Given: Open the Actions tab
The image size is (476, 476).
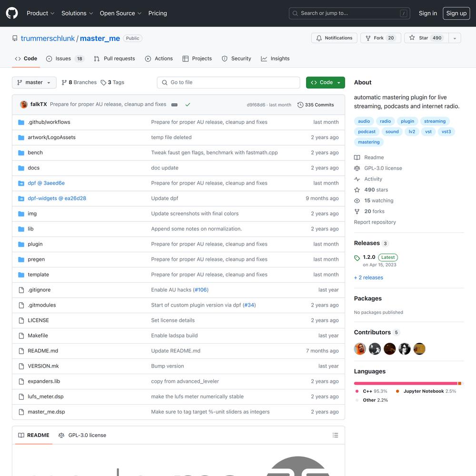Looking at the screenshot, I should point(159,59).
